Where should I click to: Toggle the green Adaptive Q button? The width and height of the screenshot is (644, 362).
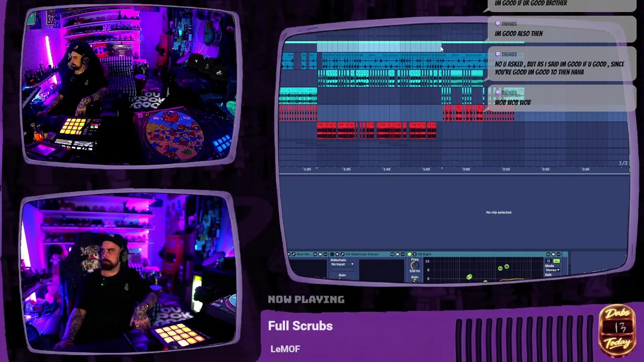556,261
